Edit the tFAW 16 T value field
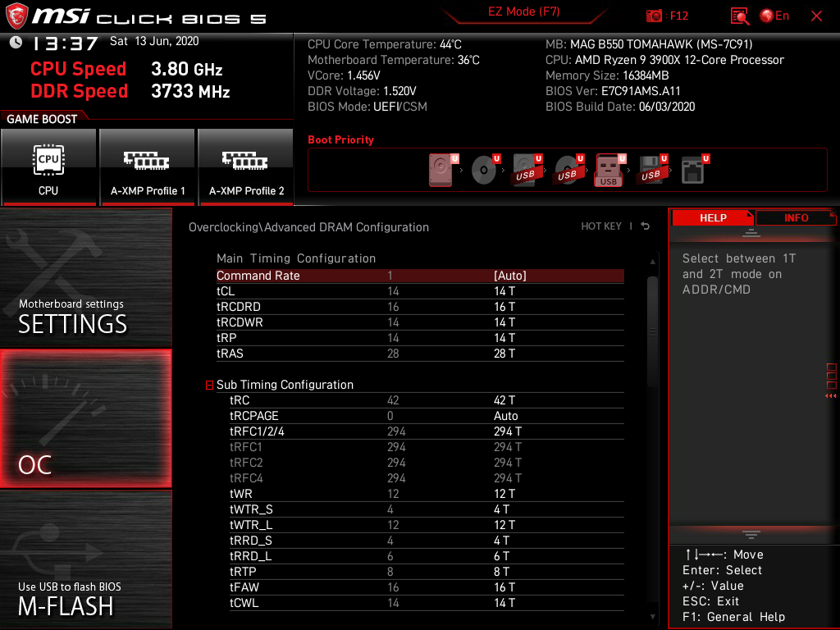Screen dimensions: 840x630 [x=504, y=587]
